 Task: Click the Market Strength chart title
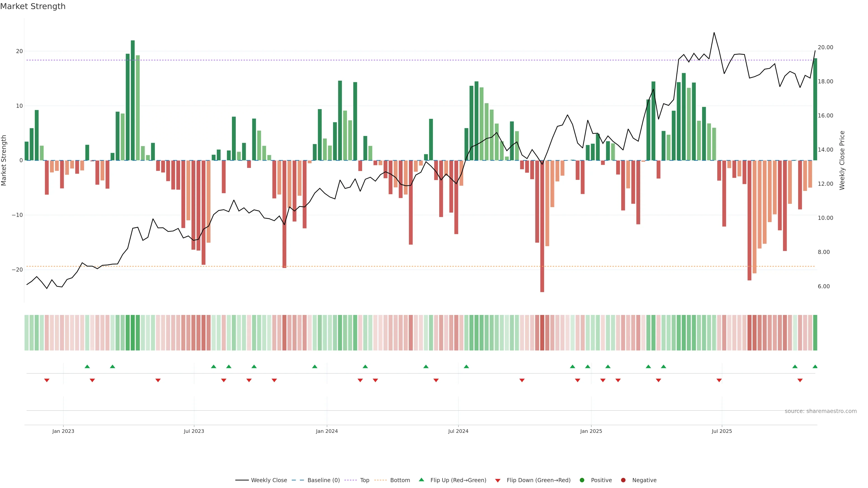point(33,6)
